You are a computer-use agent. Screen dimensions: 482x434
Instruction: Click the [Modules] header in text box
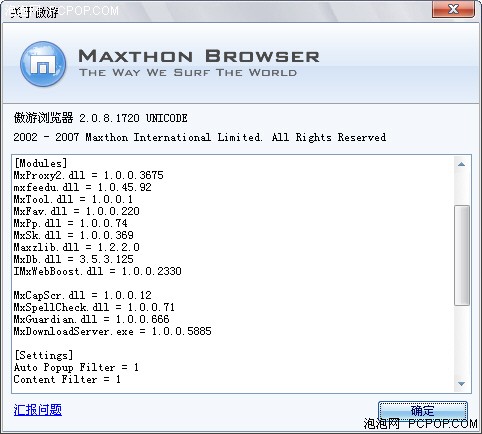pyautogui.click(x=40, y=163)
